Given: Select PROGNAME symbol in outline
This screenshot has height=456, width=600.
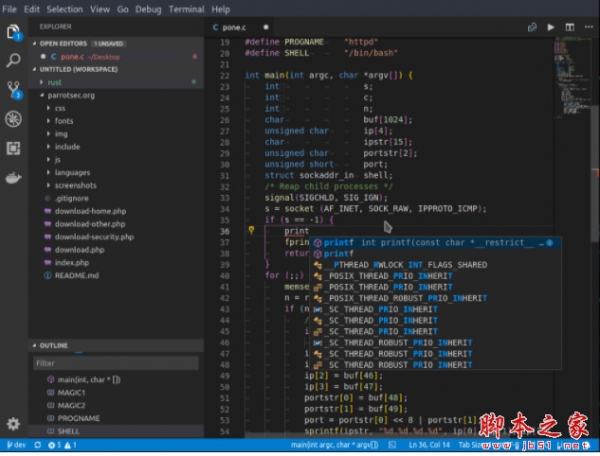Looking at the screenshot, I should tap(116, 418).
